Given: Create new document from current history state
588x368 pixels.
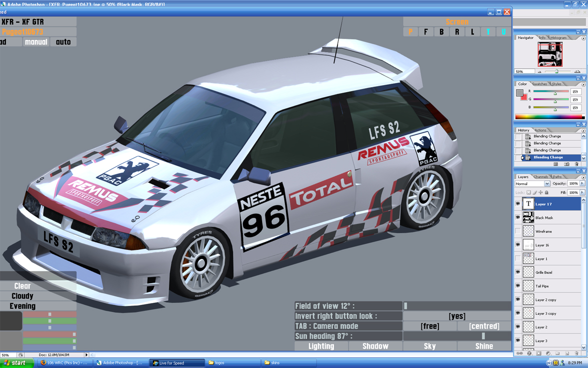Looking at the screenshot, I should point(556,164).
